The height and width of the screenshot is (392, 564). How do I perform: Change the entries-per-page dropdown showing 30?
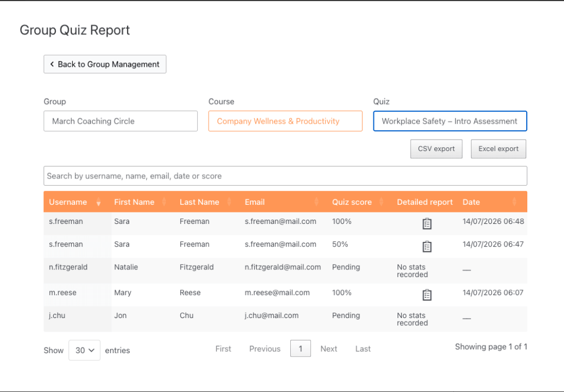[x=84, y=350]
